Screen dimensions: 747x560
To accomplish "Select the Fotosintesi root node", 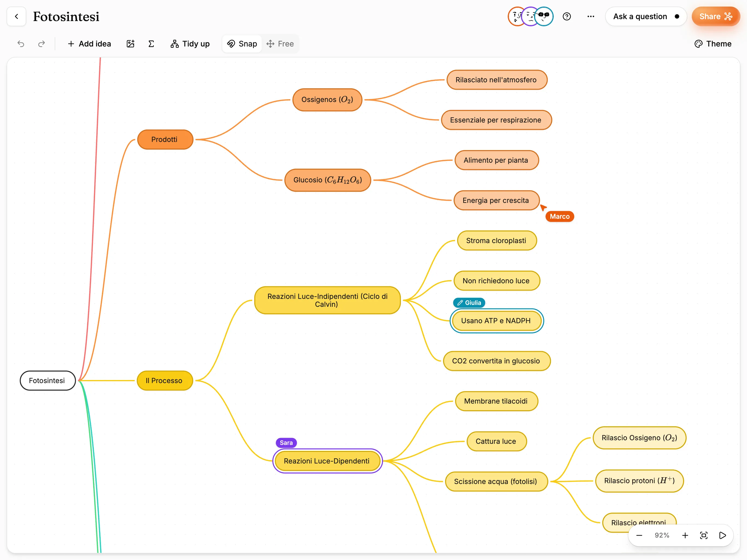I will coord(47,381).
